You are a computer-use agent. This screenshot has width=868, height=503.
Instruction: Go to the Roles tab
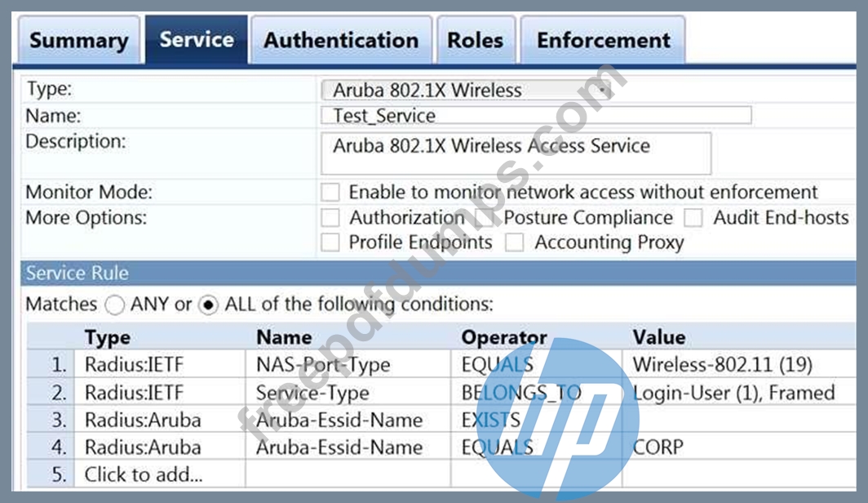click(x=476, y=41)
